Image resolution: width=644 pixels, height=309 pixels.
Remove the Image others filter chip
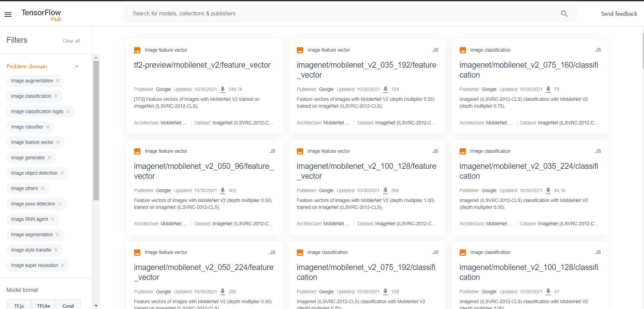click(43, 188)
